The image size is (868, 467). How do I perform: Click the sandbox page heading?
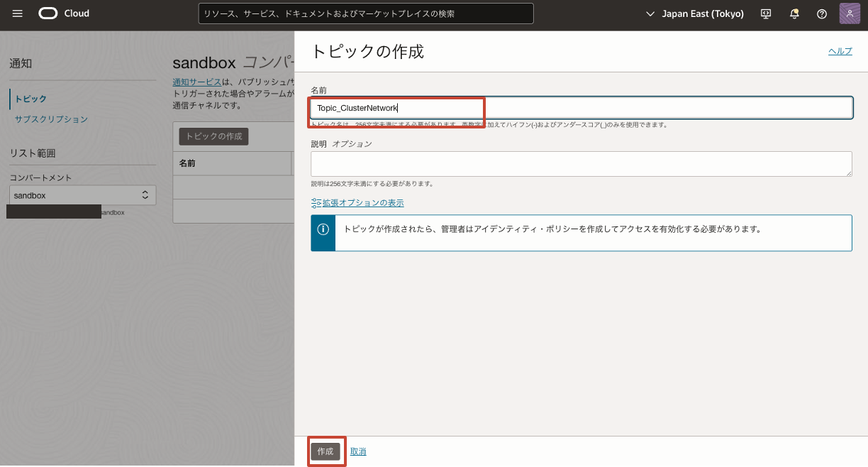click(x=204, y=62)
